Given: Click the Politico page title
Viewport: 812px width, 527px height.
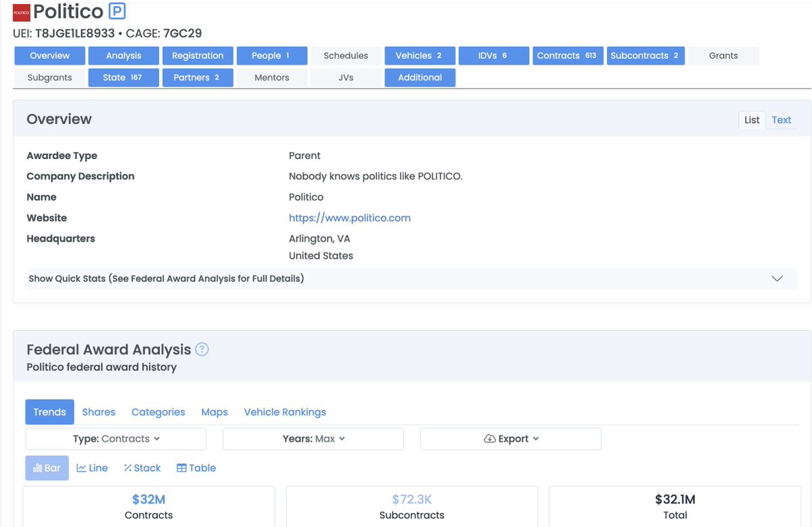Looking at the screenshot, I should pos(68,12).
